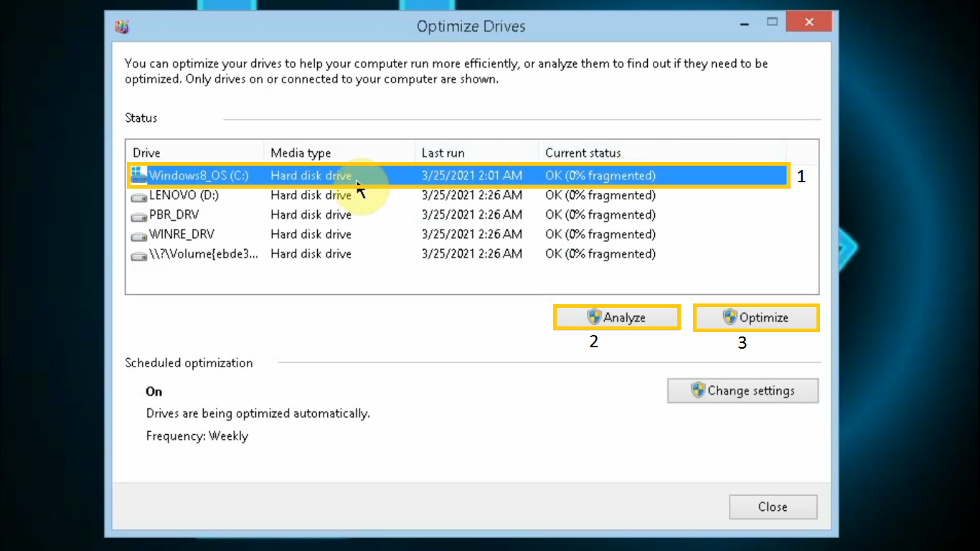Select the WINRE_DRV drive row
The height and width of the screenshot is (551, 980).
click(x=323, y=234)
